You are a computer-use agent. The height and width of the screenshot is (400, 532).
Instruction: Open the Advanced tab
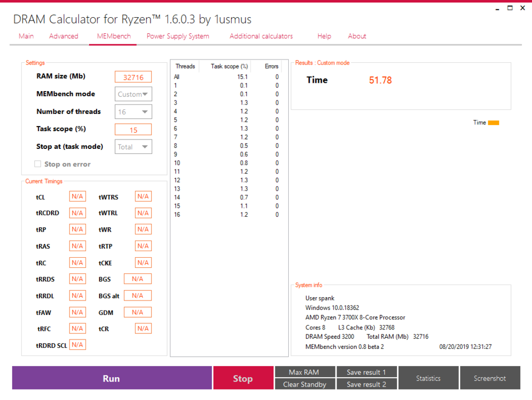point(63,36)
